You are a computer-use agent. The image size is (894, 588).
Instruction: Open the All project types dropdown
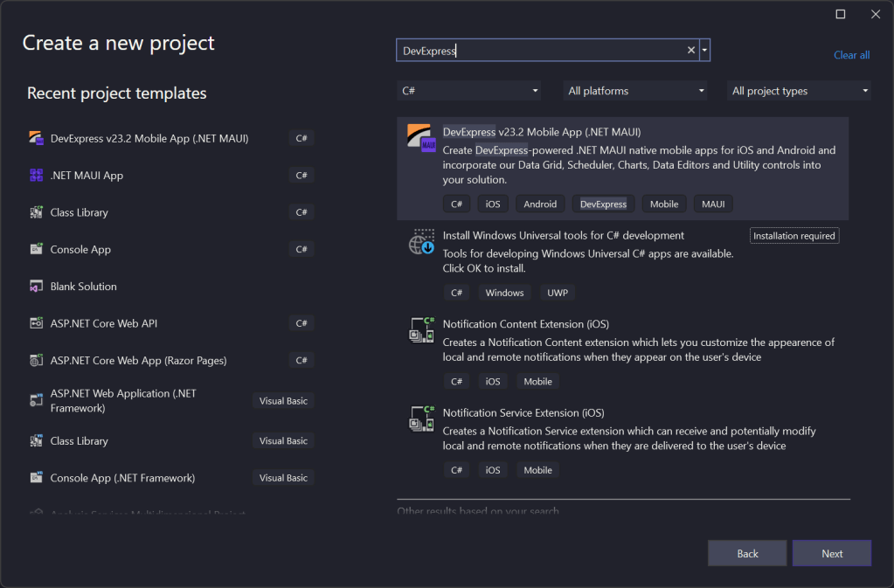[799, 91]
